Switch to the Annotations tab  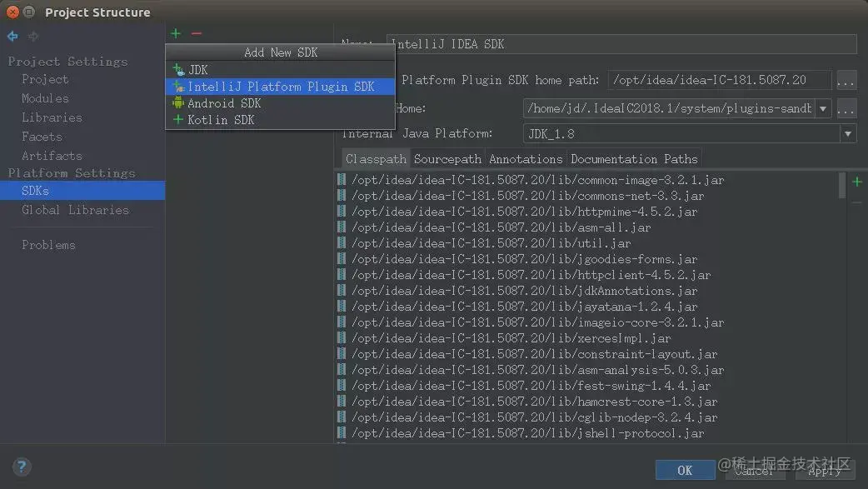pos(526,159)
